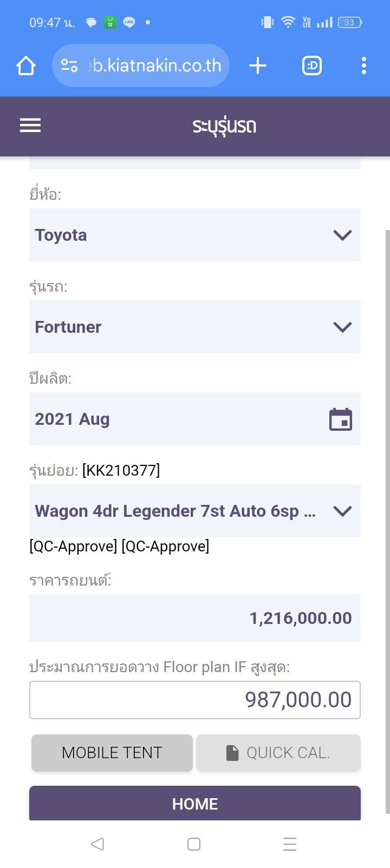Click the MOBILE TENT button

coord(112,752)
